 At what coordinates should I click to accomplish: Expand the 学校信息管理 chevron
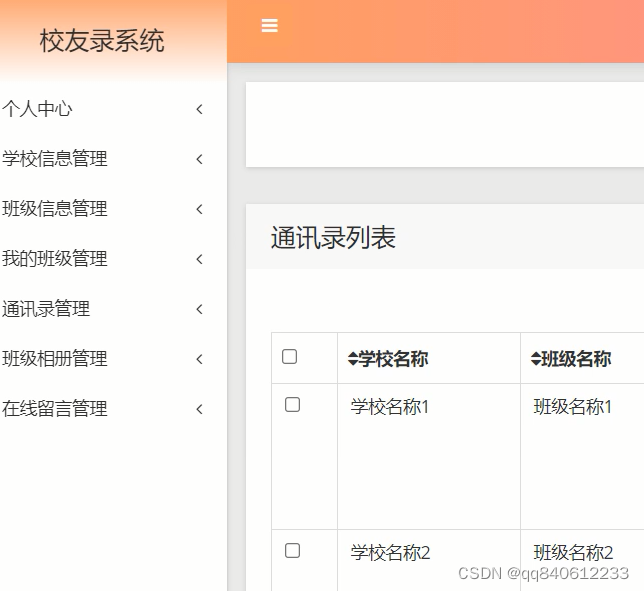click(199, 159)
